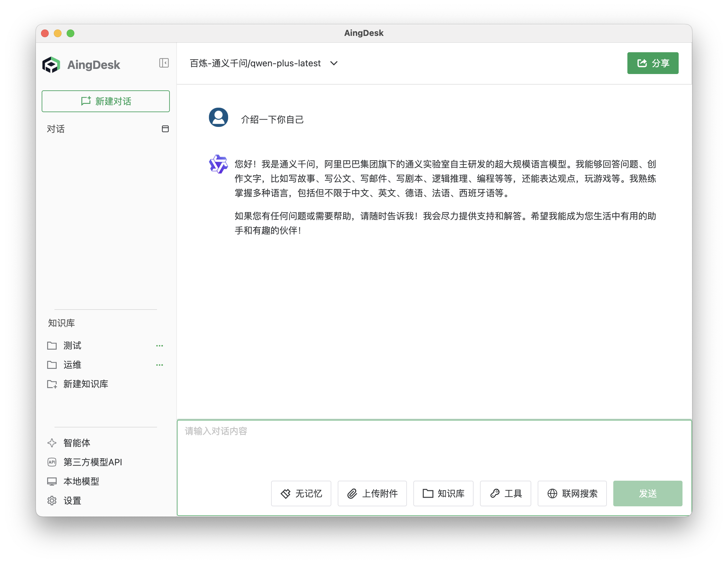The width and height of the screenshot is (728, 564).
Task: Open the options menu for 测试 knowledge base
Action: (x=160, y=346)
